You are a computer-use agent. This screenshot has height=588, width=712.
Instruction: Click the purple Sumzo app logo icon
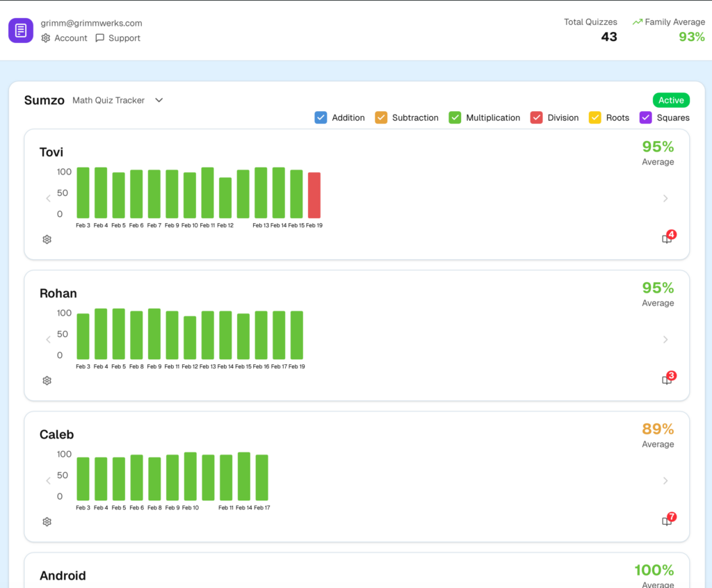pos(21,31)
